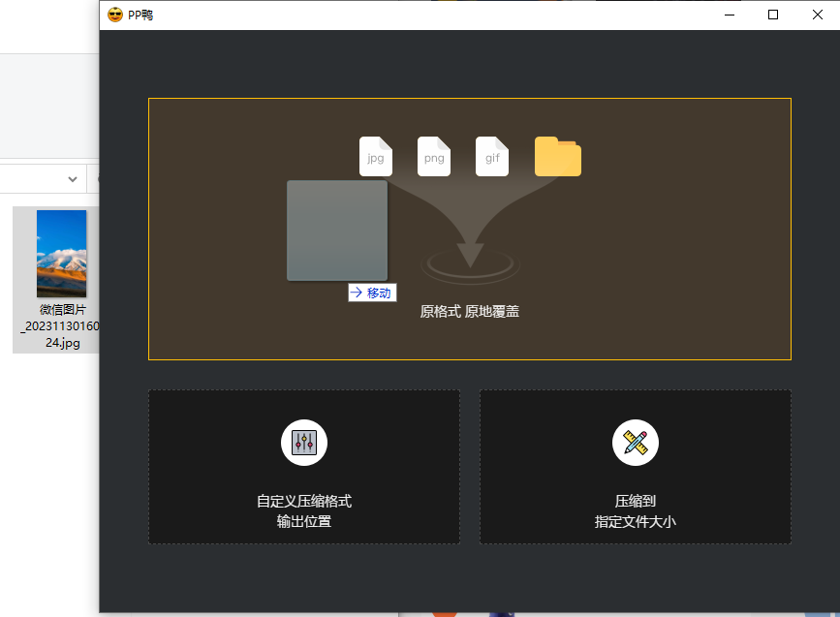Click the crossed tools icon for size compression
This screenshot has width=840, height=617.
click(635, 443)
